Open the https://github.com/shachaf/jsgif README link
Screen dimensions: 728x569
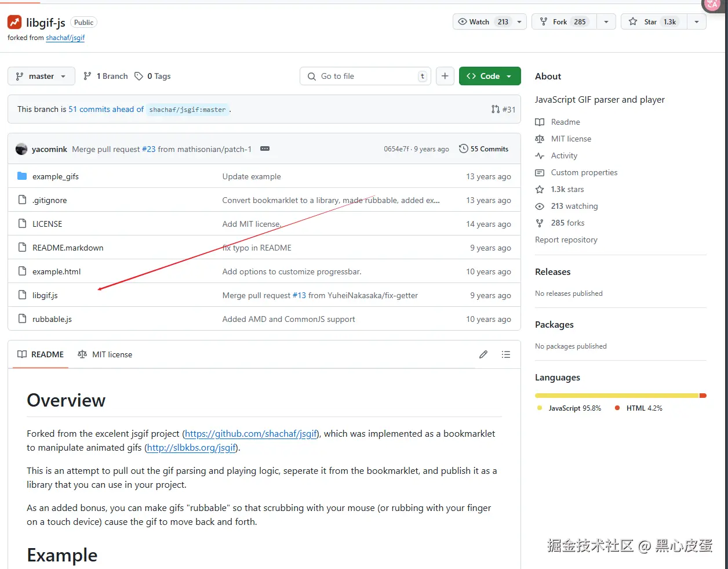pos(251,434)
